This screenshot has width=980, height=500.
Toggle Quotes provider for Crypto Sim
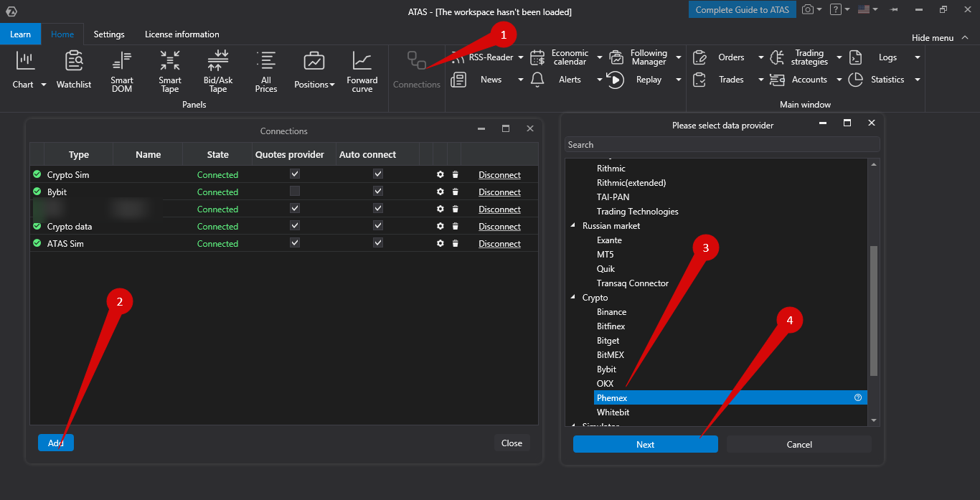pos(295,174)
